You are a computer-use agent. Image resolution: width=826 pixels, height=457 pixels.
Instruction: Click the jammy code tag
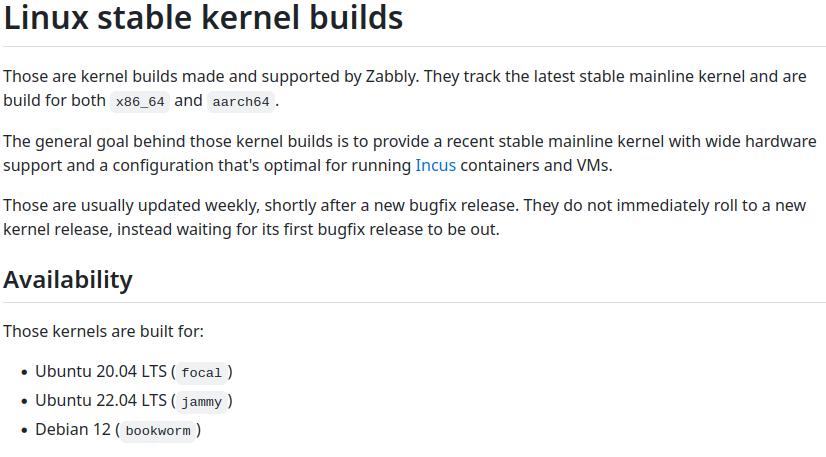click(201, 402)
